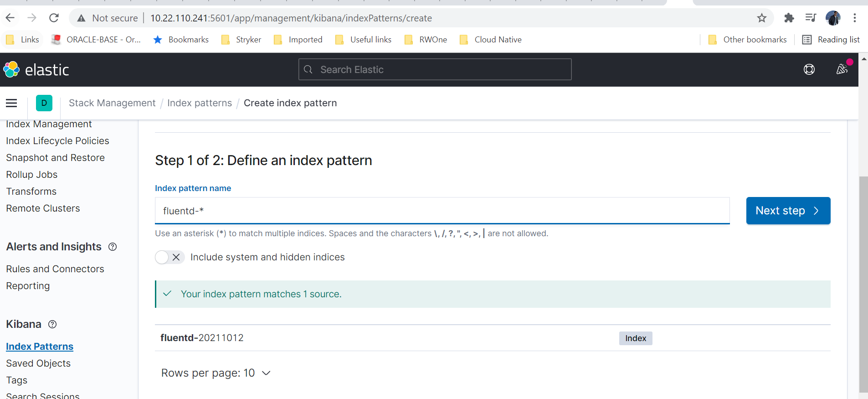The image size is (868, 399).
Task: Click the Index badge label
Action: 636,338
